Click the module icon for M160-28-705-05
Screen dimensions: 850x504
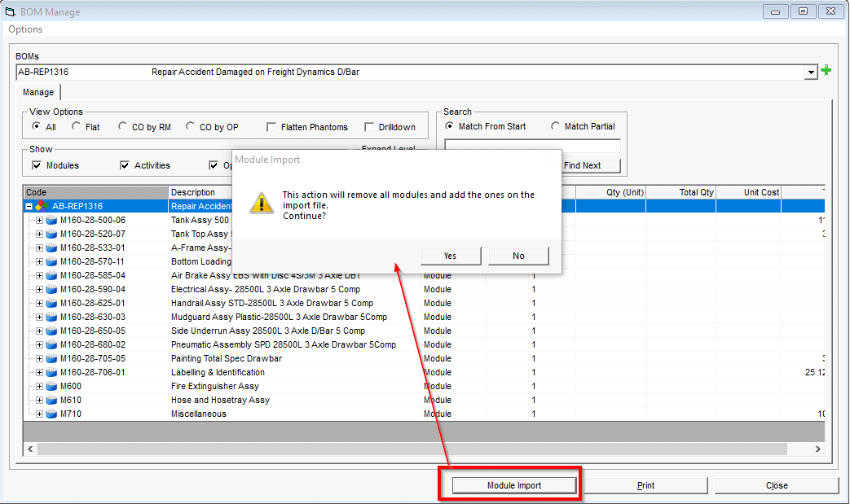(52, 358)
